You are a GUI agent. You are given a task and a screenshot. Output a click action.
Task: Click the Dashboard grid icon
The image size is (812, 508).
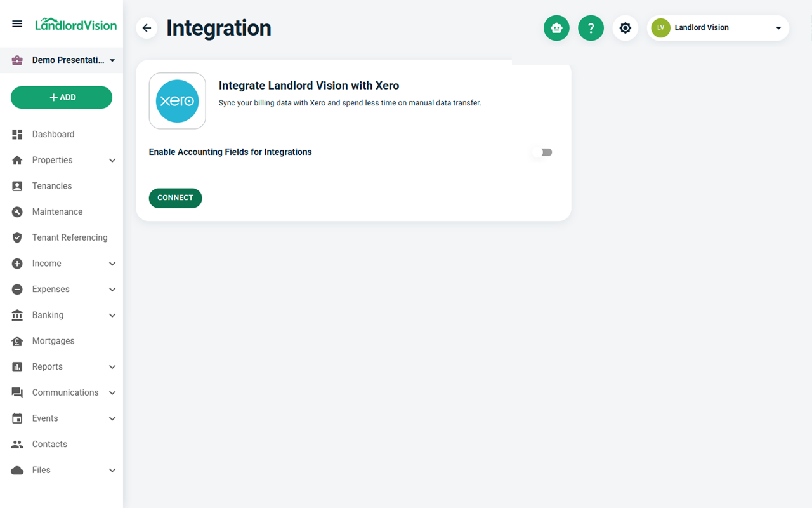pyautogui.click(x=17, y=135)
